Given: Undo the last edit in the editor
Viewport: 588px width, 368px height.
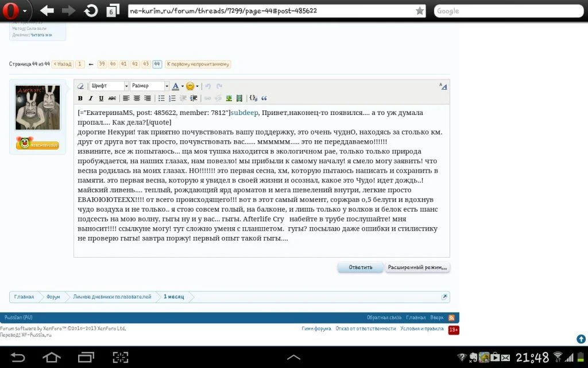Looking at the screenshot, I should (208, 86).
